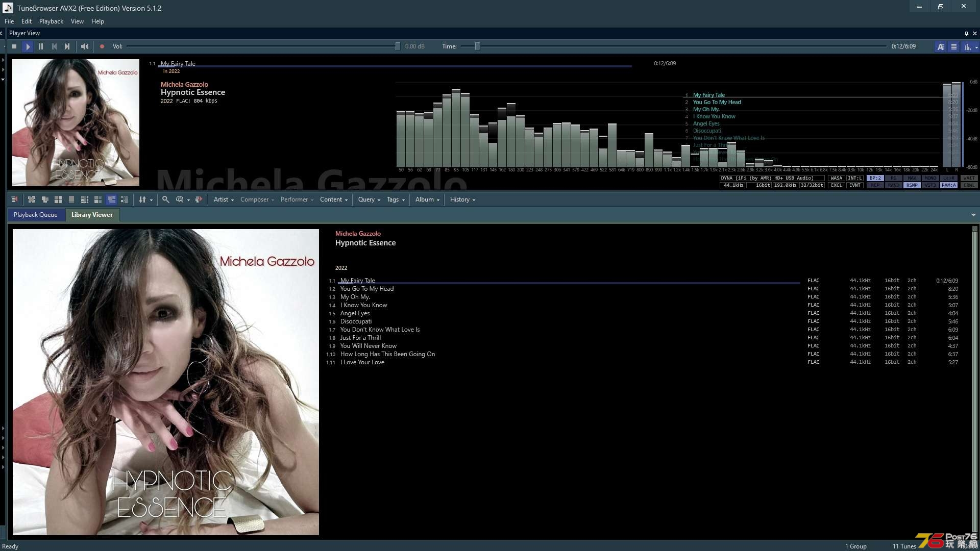Viewport: 980px width, 551px height.
Task: Click the Play button in player toolbar
Action: (x=28, y=46)
